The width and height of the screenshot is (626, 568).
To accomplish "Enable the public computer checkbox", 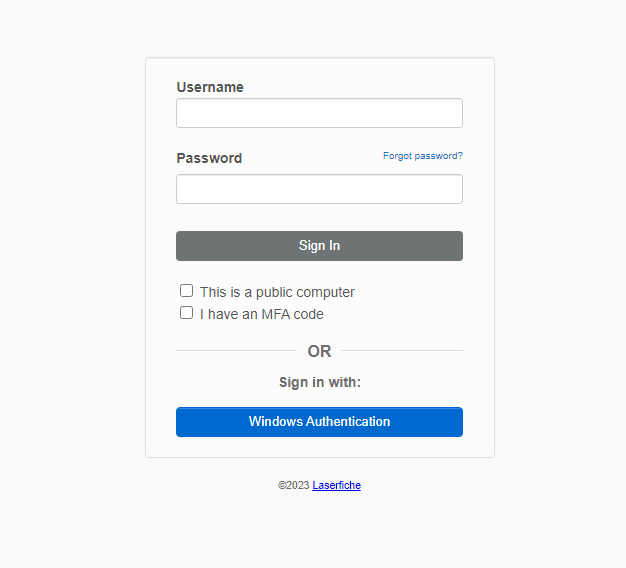I will 187,291.
